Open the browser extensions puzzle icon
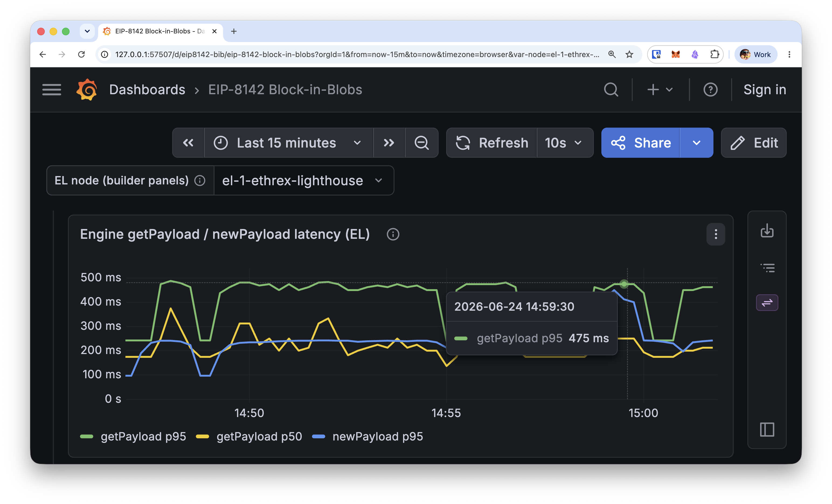 tap(715, 54)
